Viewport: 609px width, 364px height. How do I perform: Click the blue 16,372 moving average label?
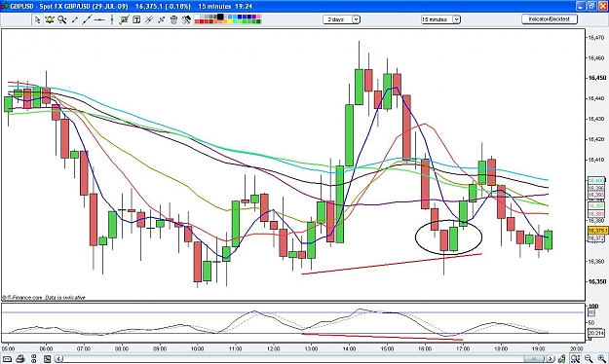(x=596, y=237)
